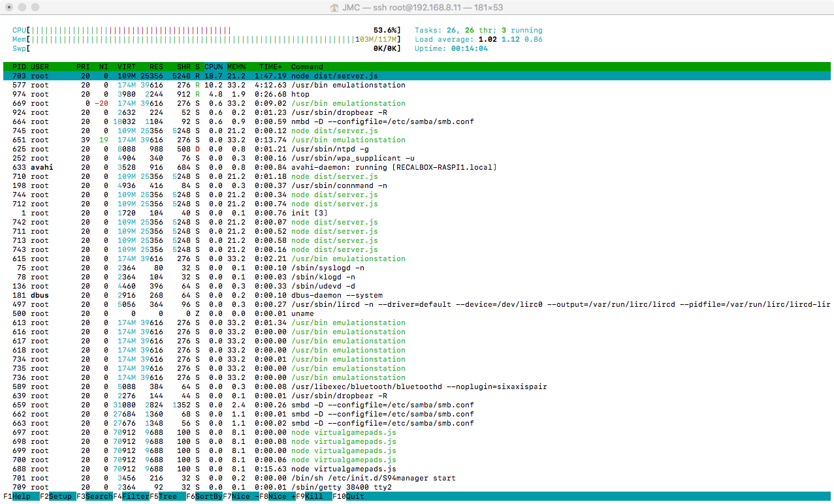Select the S94manager start process row
This screenshot has width=834, height=504.
[417, 478]
